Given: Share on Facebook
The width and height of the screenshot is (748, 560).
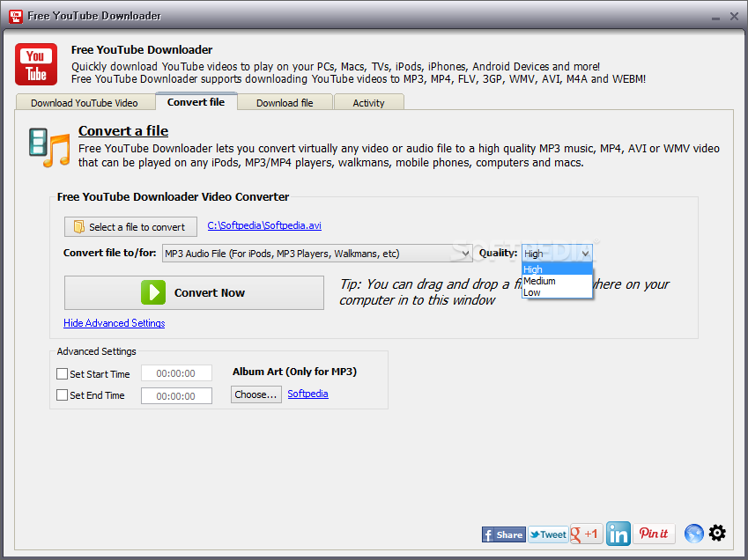Looking at the screenshot, I should coord(503,534).
